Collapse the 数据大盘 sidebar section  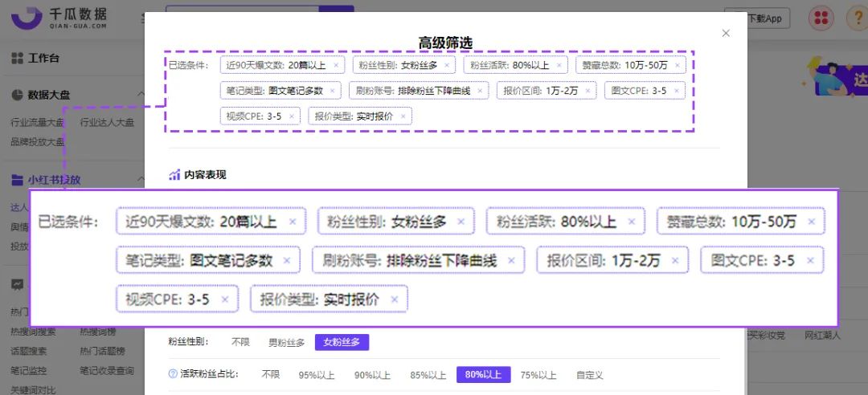(141, 96)
